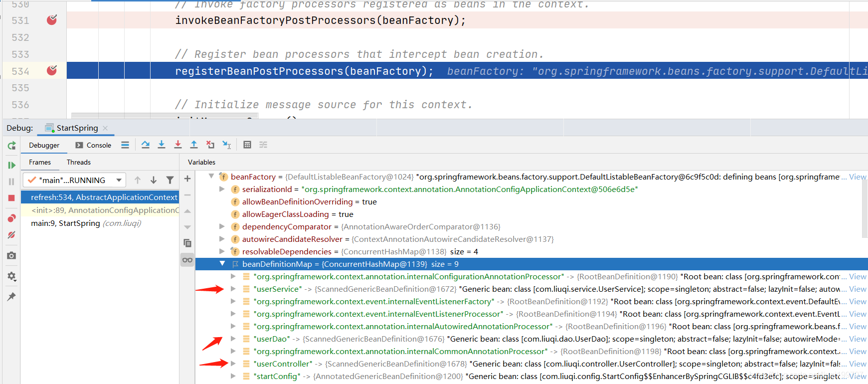This screenshot has height=384, width=868.
Task: Select the main:9 StartSpring frame
Action: [x=100, y=223]
